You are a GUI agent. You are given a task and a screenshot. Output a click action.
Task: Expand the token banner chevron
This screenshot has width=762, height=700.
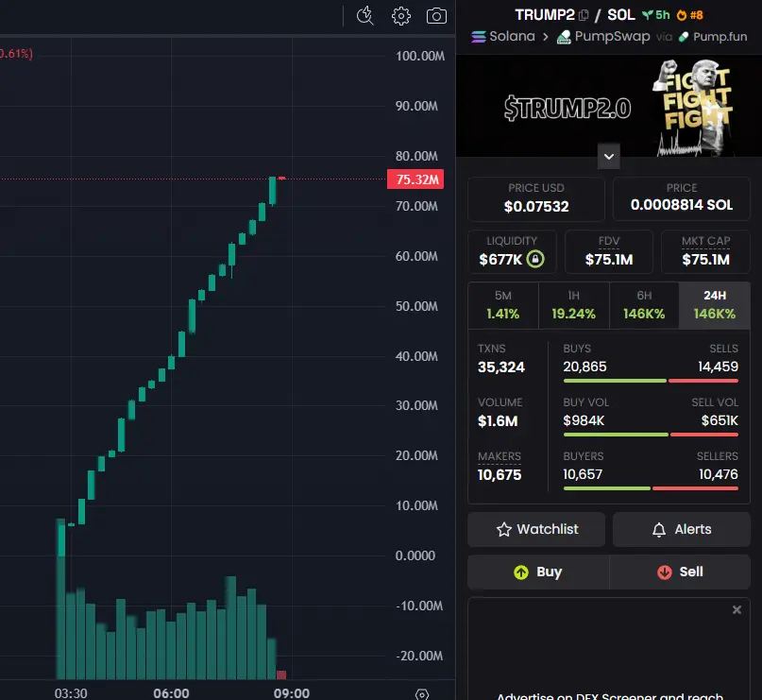(608, 157)
